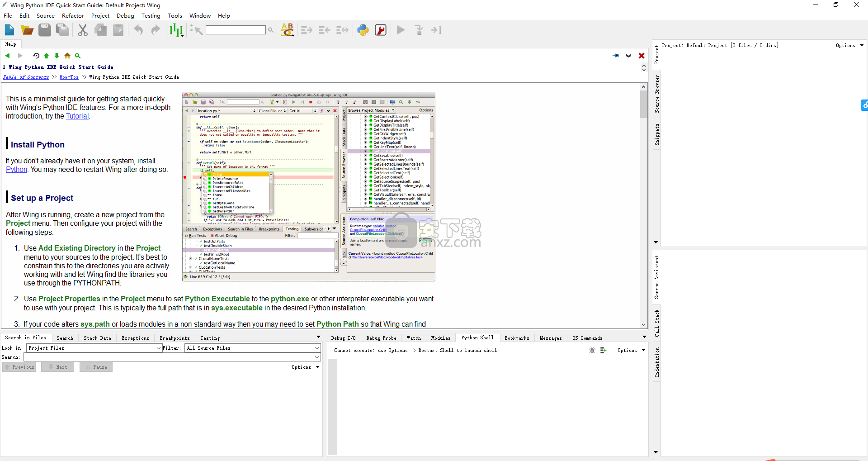
Task: Open the document list chevron menu
Action: click(629, 56)
